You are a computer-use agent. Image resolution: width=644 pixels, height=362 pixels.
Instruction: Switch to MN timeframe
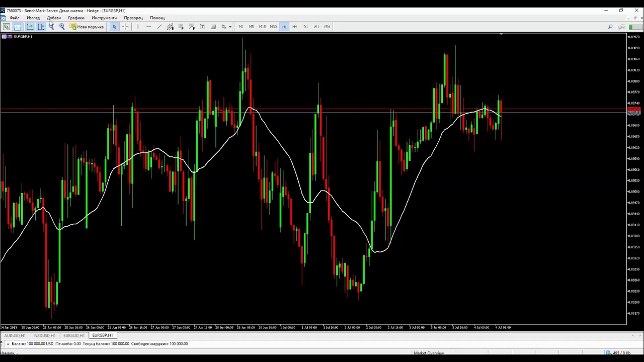click(x=327, y=27)
